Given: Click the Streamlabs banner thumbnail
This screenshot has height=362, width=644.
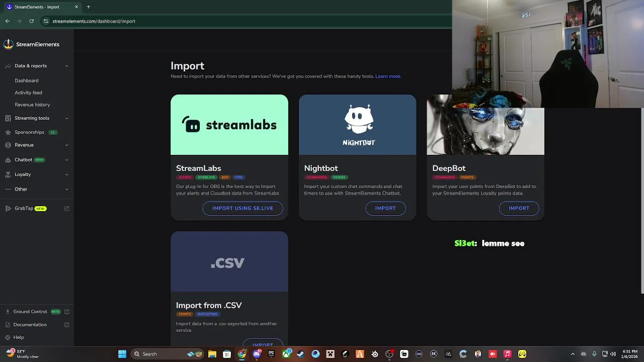Looking at the screenshot, I should [229, 125].
